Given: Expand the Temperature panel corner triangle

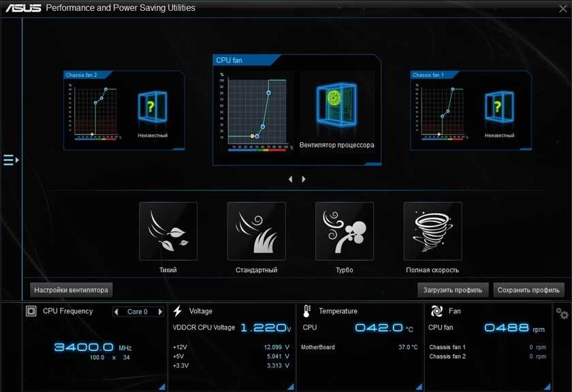Looking at the screenshot, I should pos(419,387).
